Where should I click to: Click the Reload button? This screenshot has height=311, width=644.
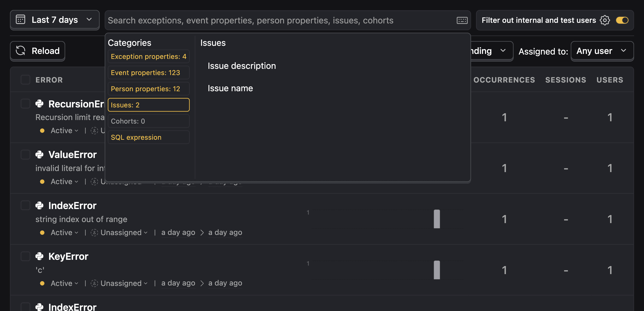click(x=37, y=51)
